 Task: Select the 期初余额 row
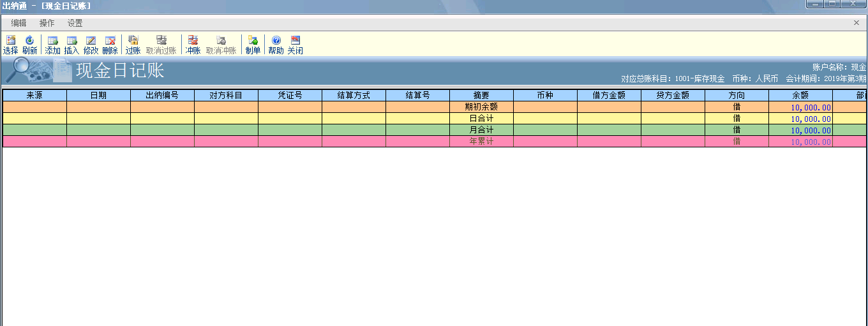point(481,107)
